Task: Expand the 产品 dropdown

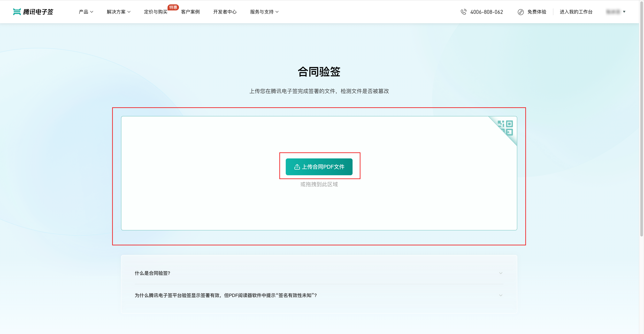Action: pyautogui.click(x=85, y=12)
